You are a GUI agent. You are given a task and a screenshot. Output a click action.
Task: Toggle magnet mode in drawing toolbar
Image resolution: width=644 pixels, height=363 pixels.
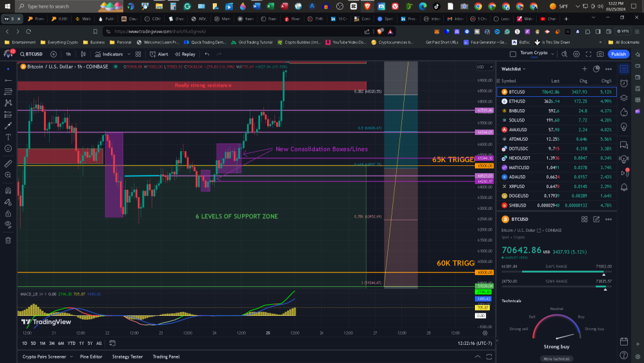coord(8,191)
